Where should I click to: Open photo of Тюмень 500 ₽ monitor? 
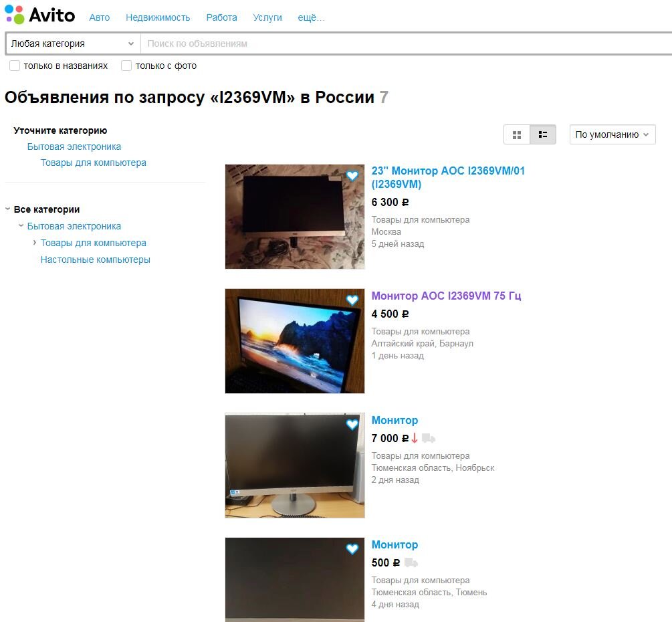click(295, 580)
